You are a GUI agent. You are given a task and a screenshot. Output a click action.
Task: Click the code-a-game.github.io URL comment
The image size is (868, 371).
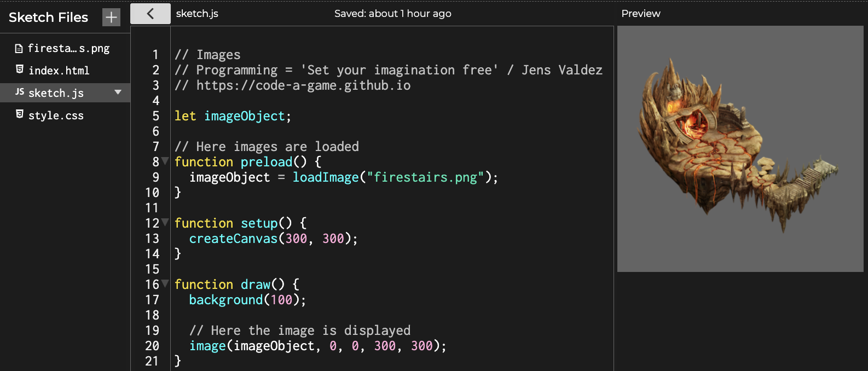tap(303, 85)
